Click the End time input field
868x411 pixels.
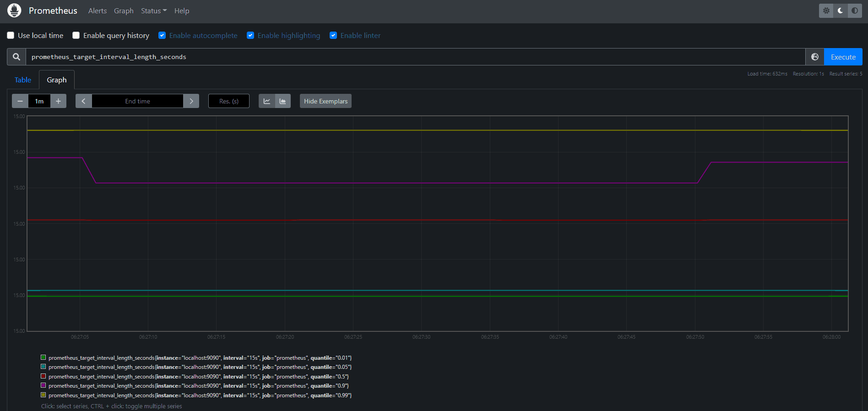tap(137, 101)
